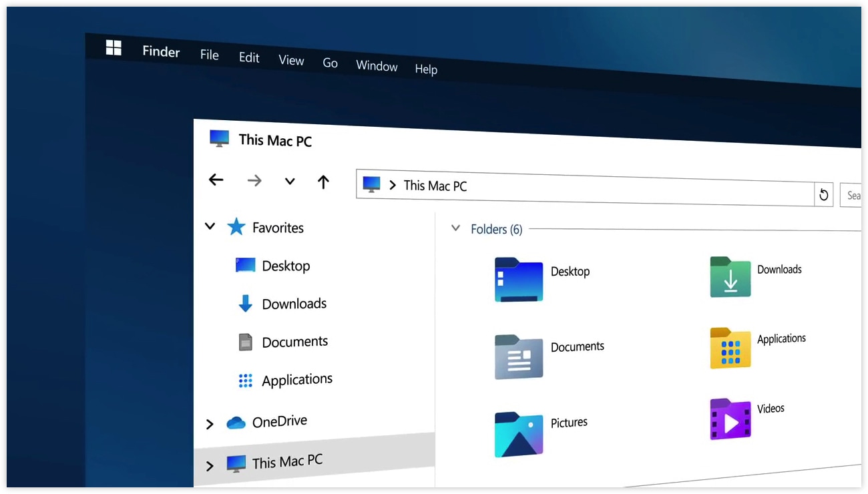Open the Window menu

[377, 65]
